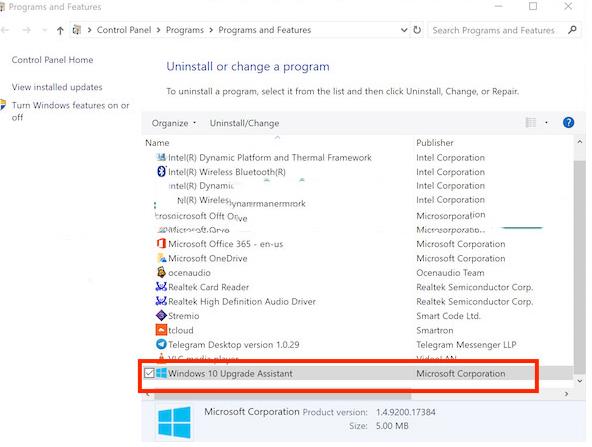Open the recent locations dropdown arrow
The width and height of the screenshot is (592, 447).
point(44,30)
